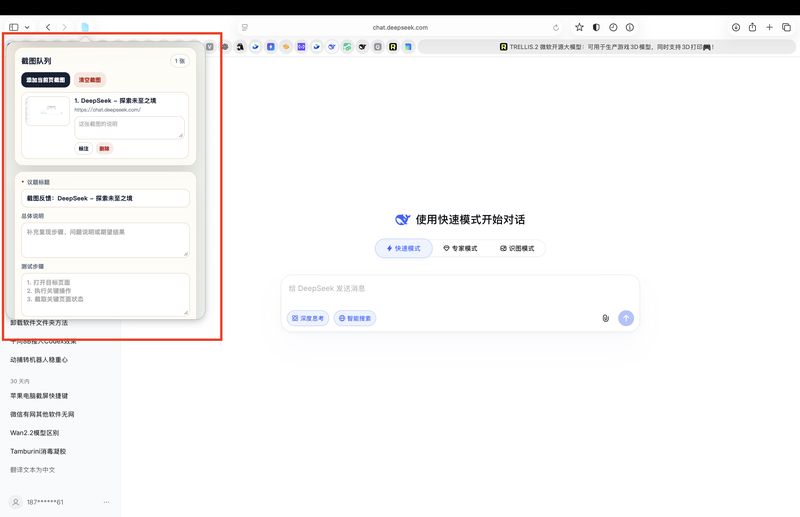Focus the 测试步骤 text area
This screenshot has height=517, width=800.
coord(105,294)
